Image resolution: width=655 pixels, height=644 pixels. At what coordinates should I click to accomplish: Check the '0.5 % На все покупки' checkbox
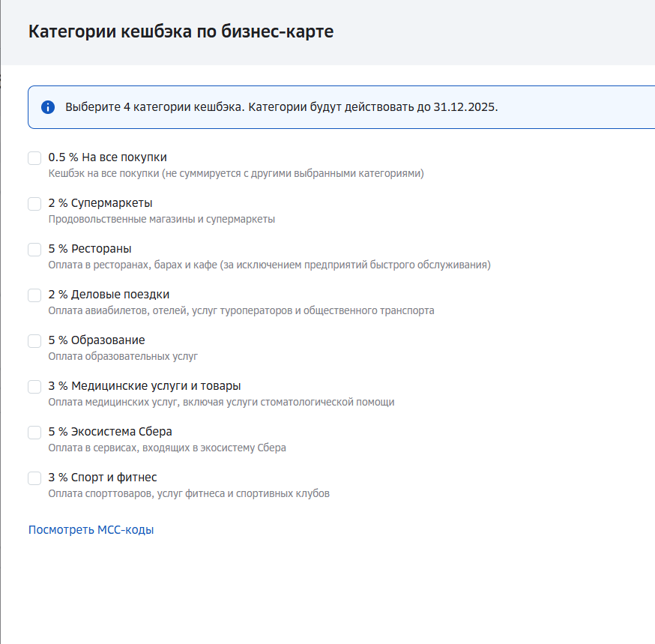coord(34,158)
